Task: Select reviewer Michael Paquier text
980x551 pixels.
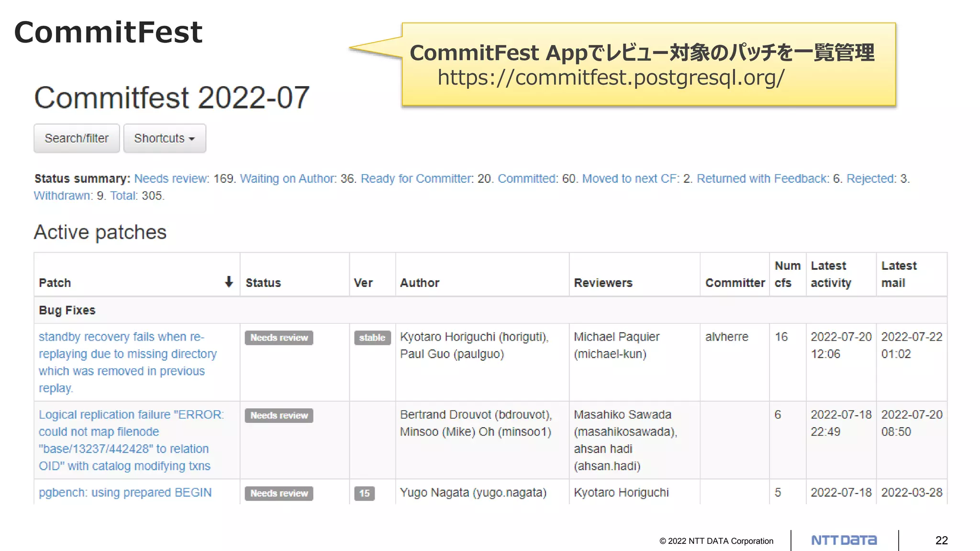Action: pos(616,337)
